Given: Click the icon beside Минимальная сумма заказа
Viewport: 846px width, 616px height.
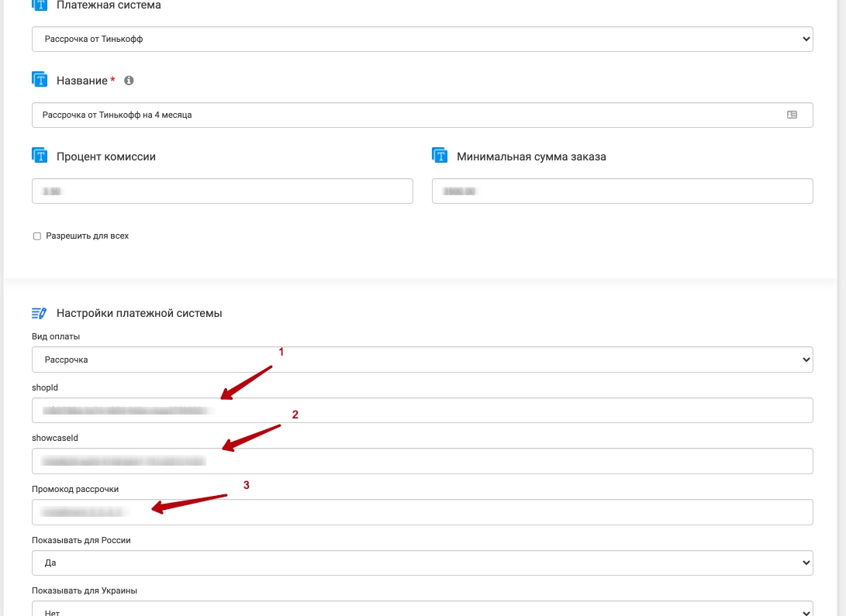Looking at the screenshot, I should click(440, 156).
